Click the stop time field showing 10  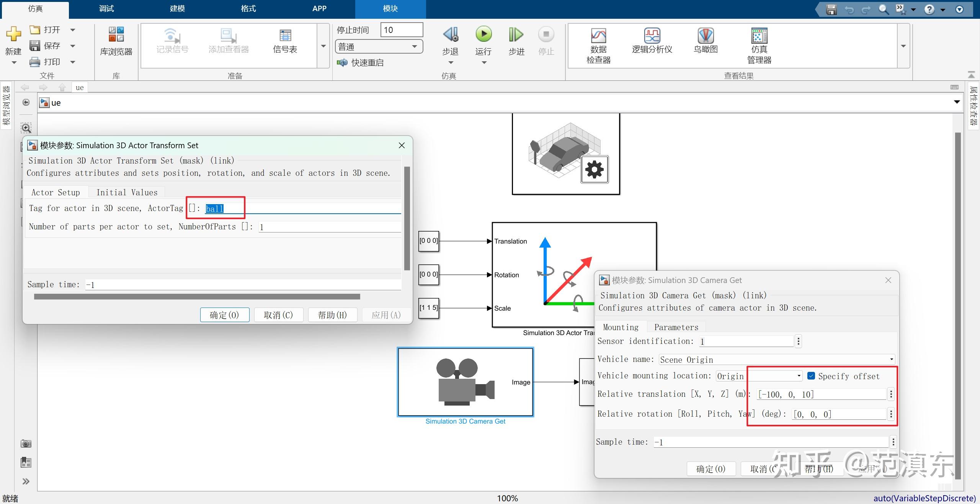pyautogui.click(x=401, y=29)
